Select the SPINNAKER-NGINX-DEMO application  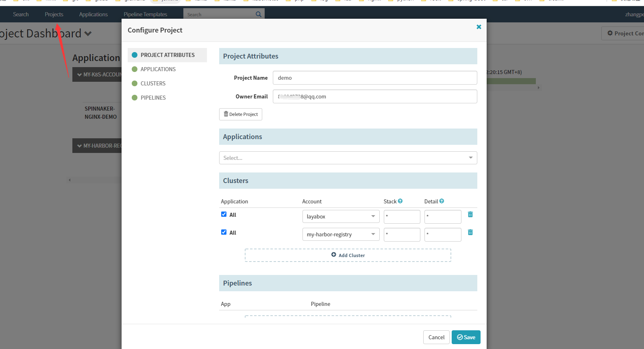100,113
